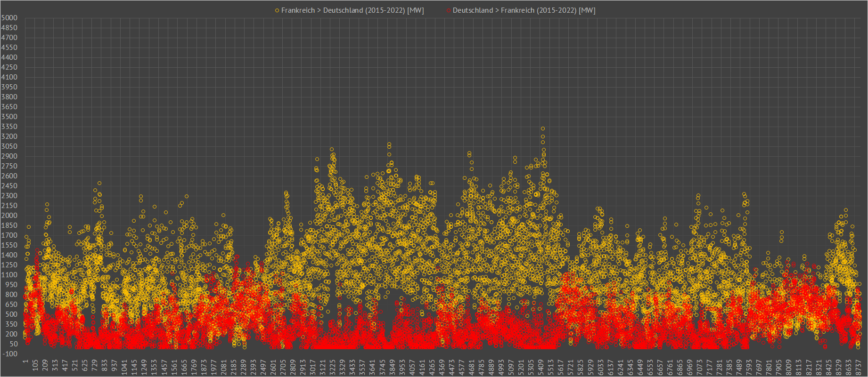Screen dimensions: 868x377
Task: Select the 'Deutschland > Frankreich (2015-2022) [MW]' legend label
Action: [x=524, y=10]
